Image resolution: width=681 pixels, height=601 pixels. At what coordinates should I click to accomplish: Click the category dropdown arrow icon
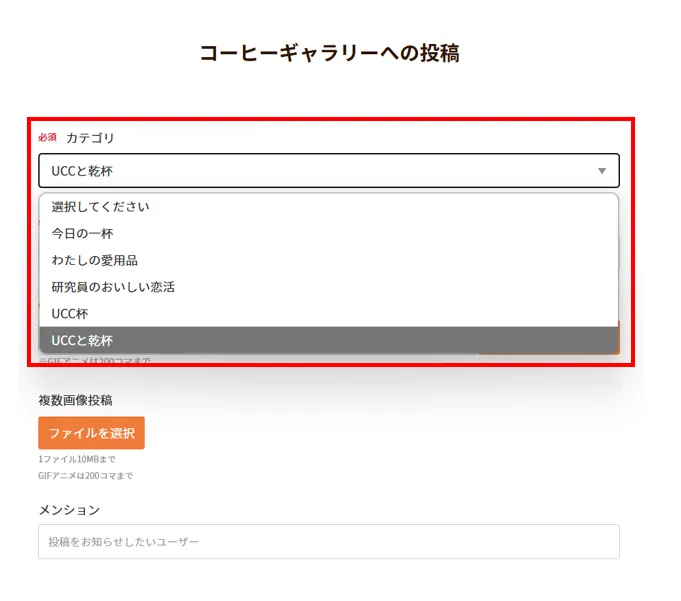point(602,171)
